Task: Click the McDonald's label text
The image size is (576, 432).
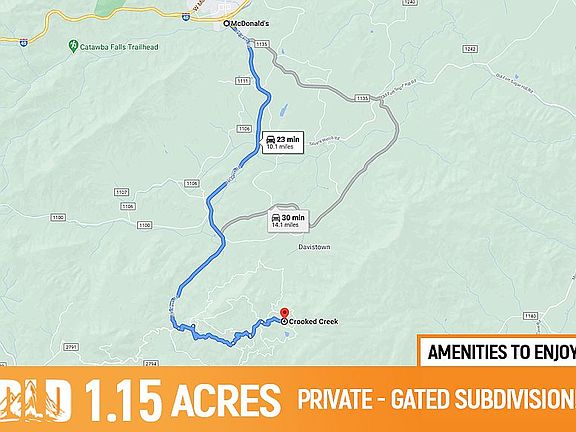Action: tap(250, 24)
